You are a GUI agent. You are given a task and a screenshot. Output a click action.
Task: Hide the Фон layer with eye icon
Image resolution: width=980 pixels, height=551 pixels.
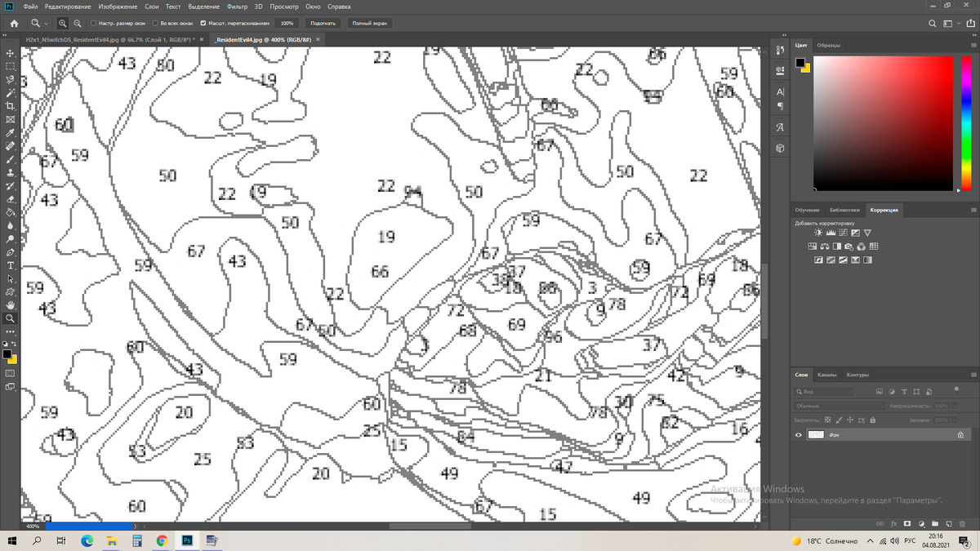click(799, 435)
